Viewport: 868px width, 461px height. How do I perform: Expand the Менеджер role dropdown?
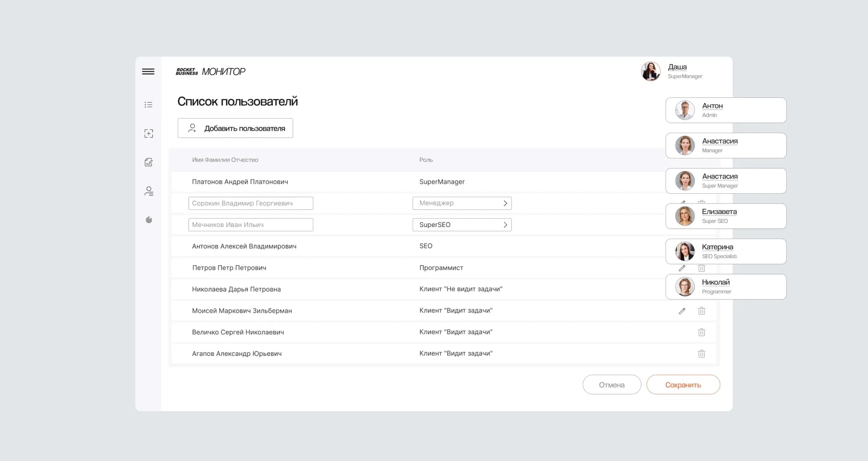coord(462,203)
